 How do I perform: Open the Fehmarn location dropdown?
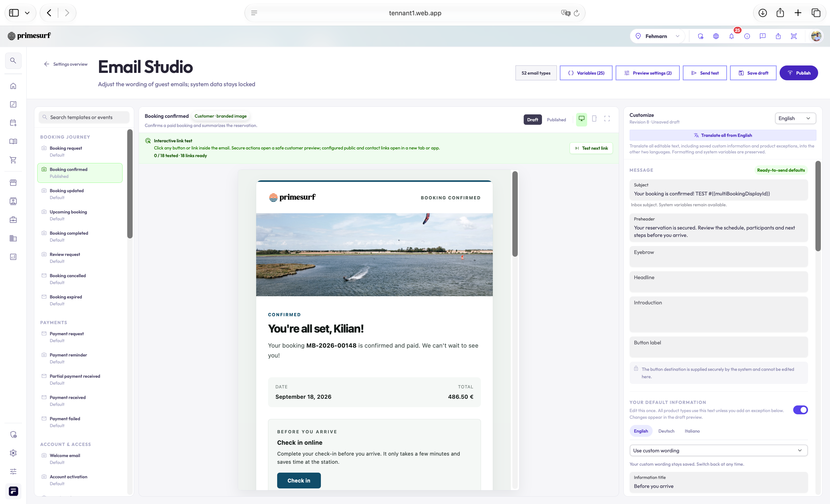[658, 36]
